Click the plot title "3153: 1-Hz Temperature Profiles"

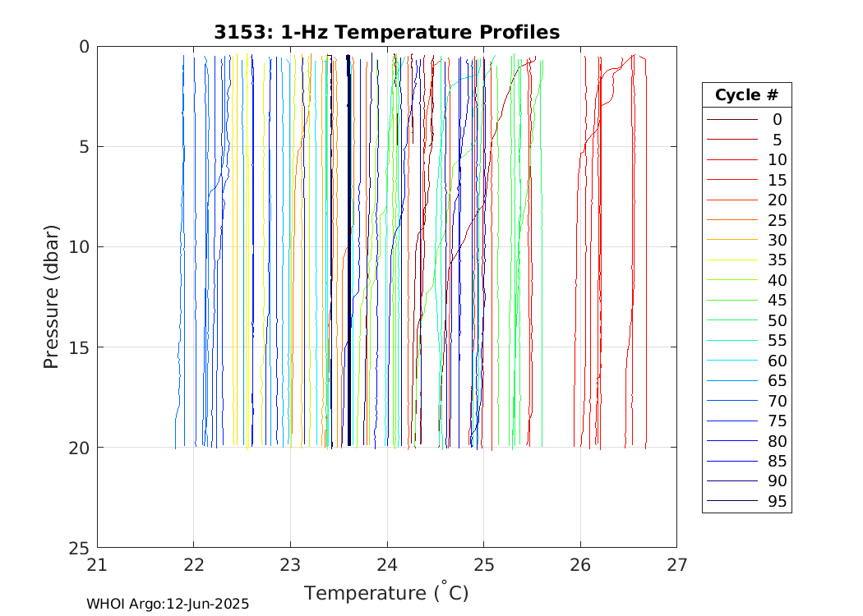(x=386, y=32)
